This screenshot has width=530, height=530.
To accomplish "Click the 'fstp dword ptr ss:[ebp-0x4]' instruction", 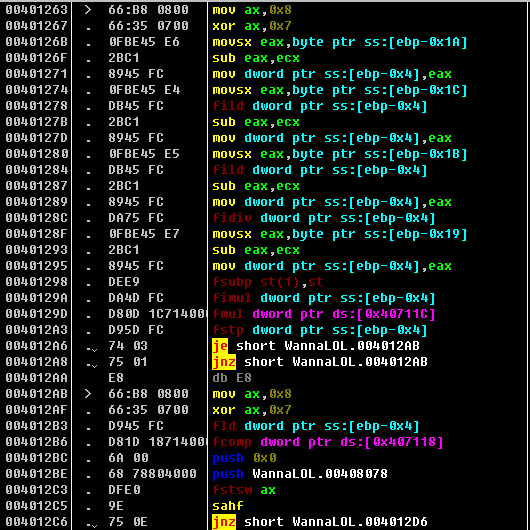I will [320, 330].
